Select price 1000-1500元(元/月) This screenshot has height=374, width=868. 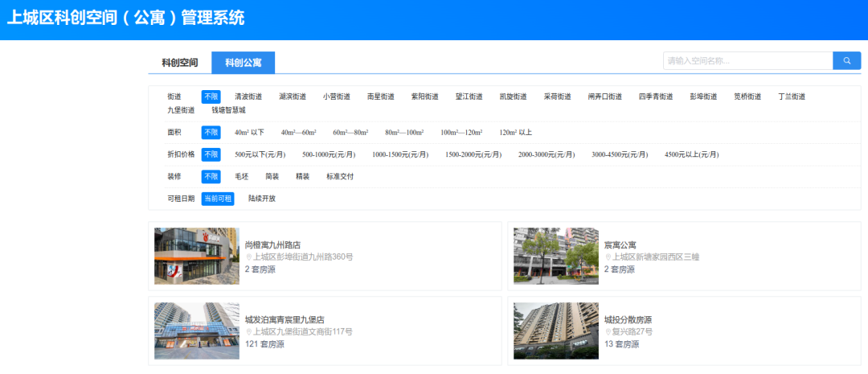pos(400,154)
